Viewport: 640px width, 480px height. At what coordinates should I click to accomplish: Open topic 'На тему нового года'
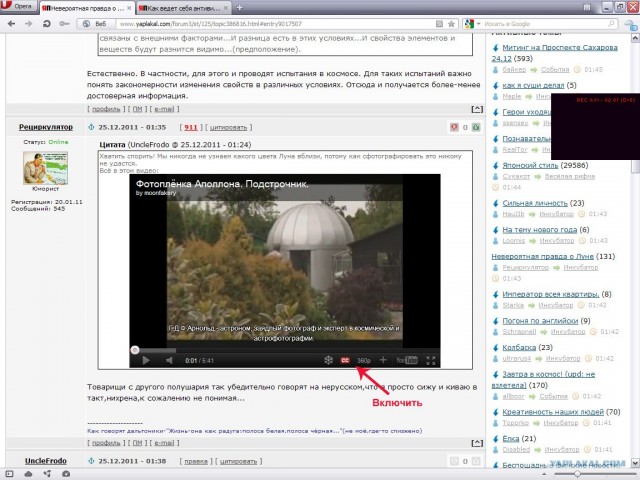[540, 230]
